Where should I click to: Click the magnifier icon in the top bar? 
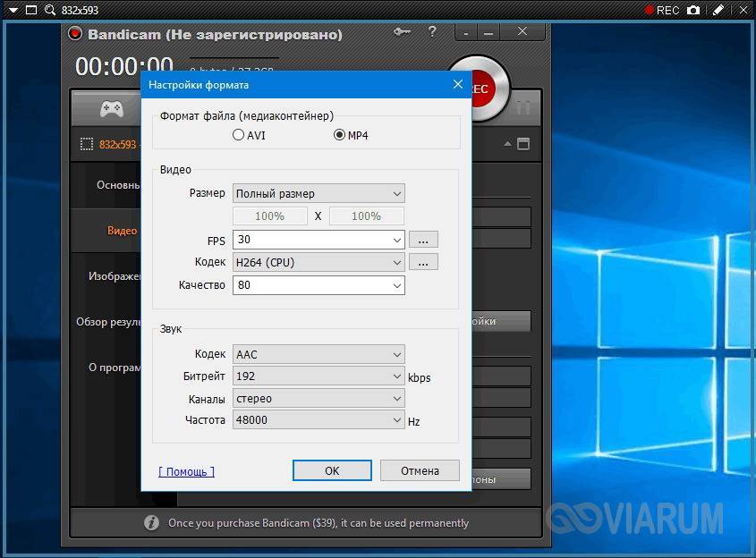pyautogui.click(x=50, y=10)
